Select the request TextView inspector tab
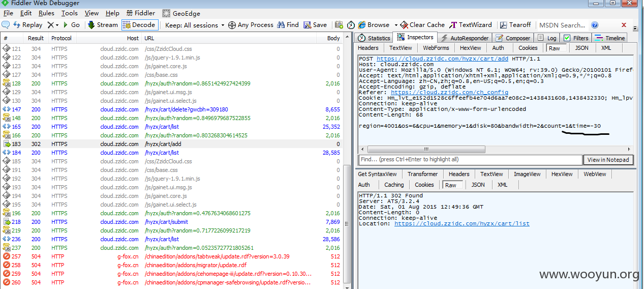 pyautogui.click(x=401, y=48)
